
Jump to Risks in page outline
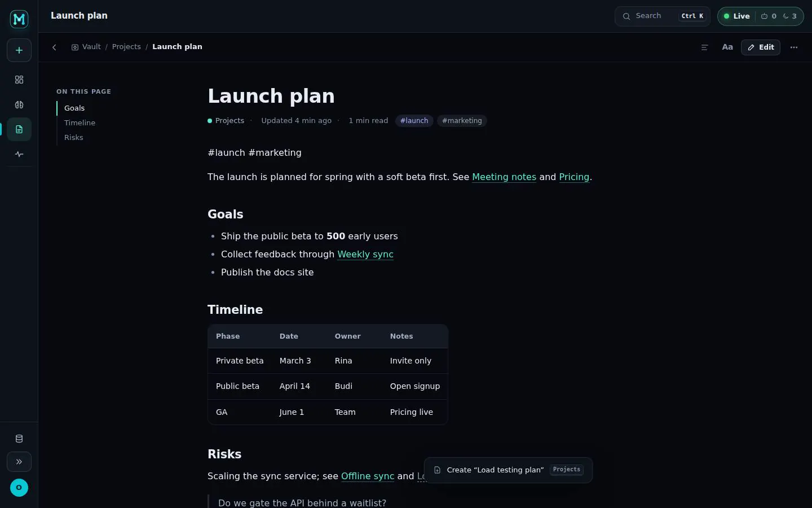coord(74,137)
